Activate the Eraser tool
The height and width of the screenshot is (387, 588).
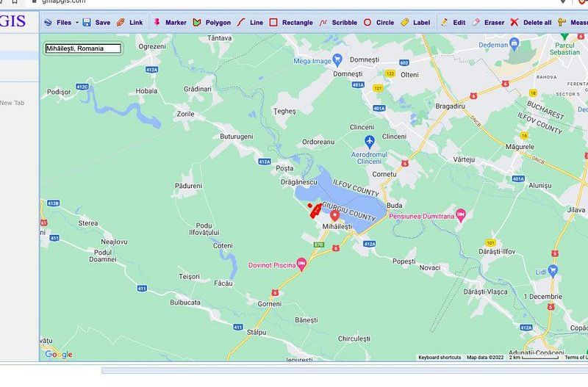click(x=488, y=23)
